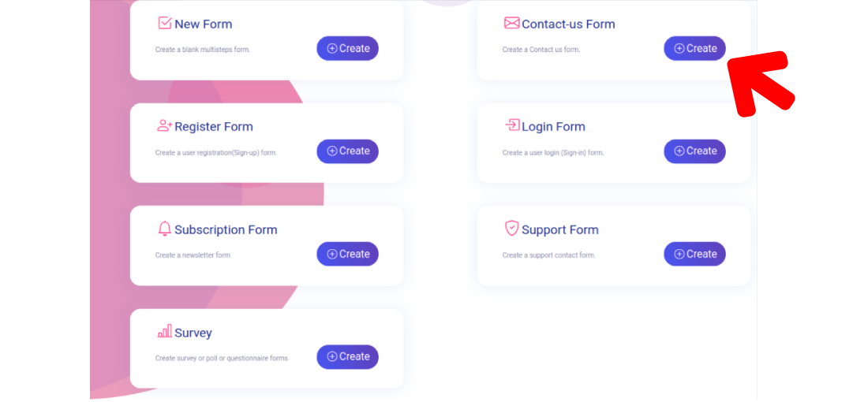
Task: Click the New Form checkmark icon
Action: coord(164,23)
